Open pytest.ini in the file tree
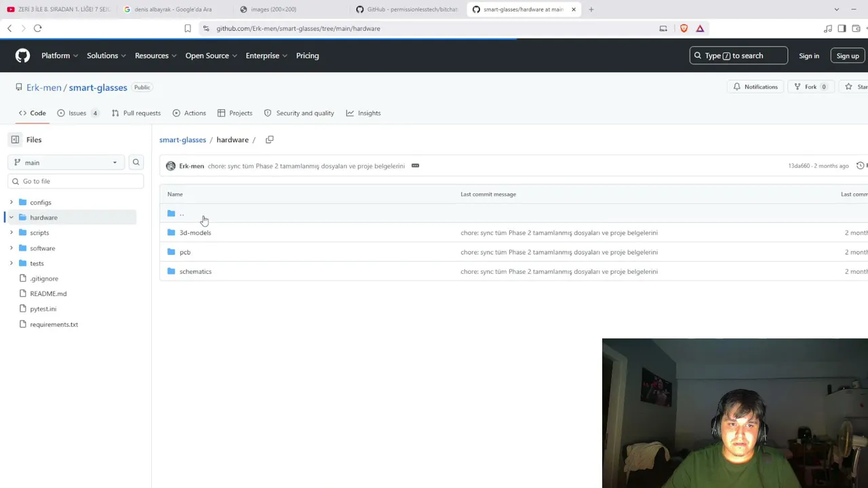 tap(43, 309)
